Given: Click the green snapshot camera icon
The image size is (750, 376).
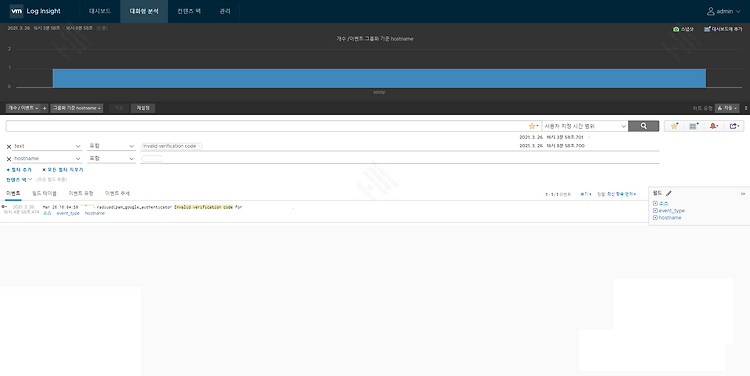Looking at the screenshot, I should point(676,29).
